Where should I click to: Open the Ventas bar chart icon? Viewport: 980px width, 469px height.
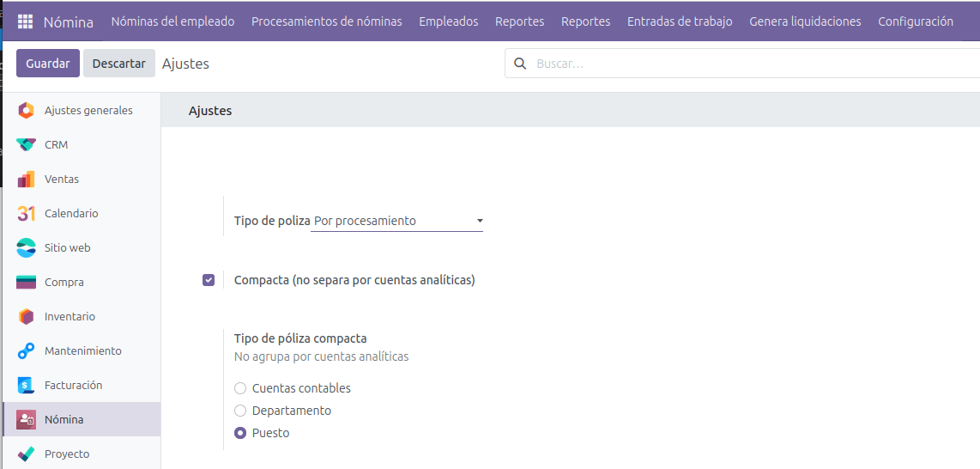point(27,179)
